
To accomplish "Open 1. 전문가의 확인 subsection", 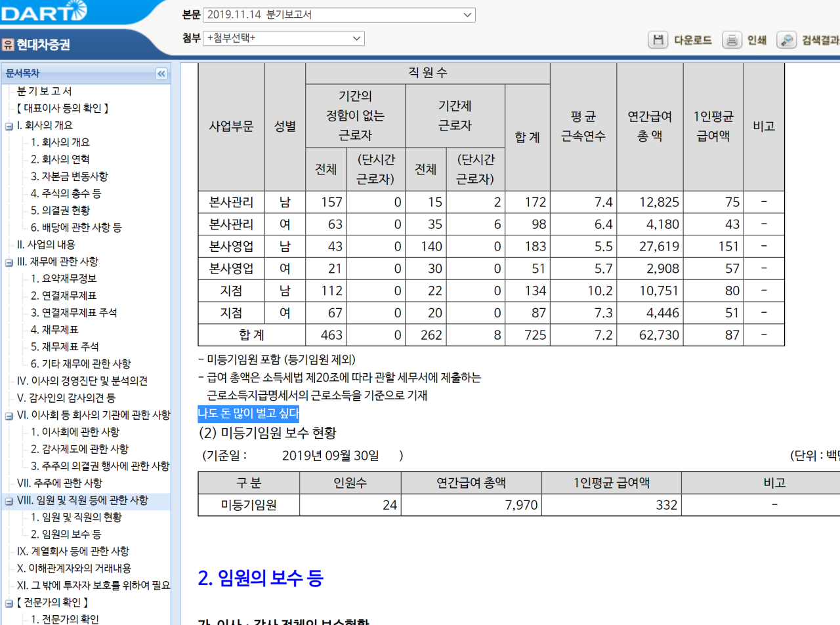I will tap(65, 619).
